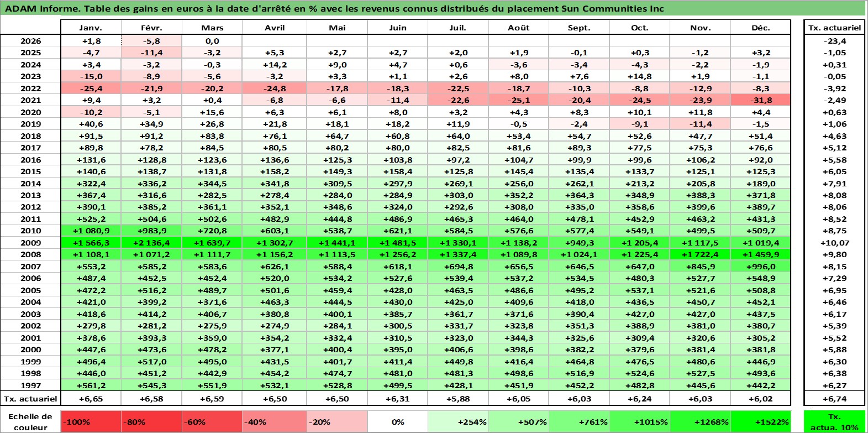Select the Févr. column header
Viewport: 868px width, 433px height.
[151, 28]
